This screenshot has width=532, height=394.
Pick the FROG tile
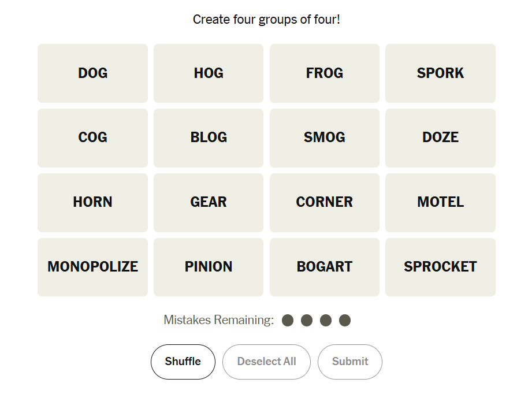[325, 73]
